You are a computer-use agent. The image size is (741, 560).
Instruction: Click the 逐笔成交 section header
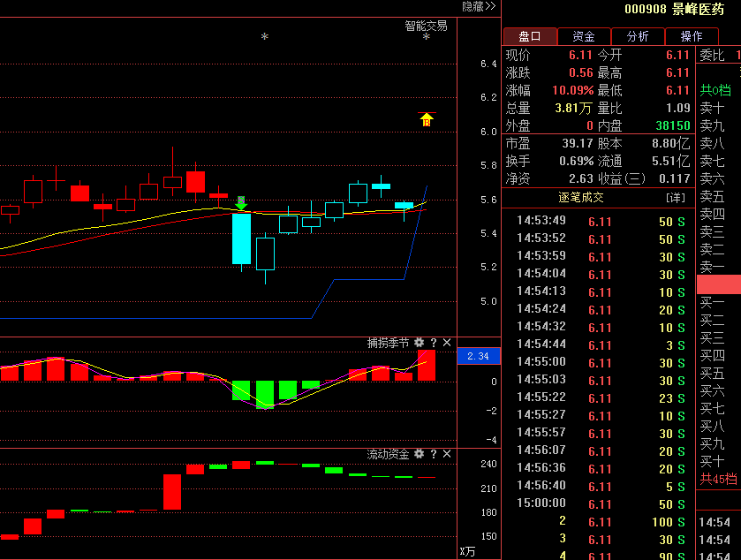point(581,198)
